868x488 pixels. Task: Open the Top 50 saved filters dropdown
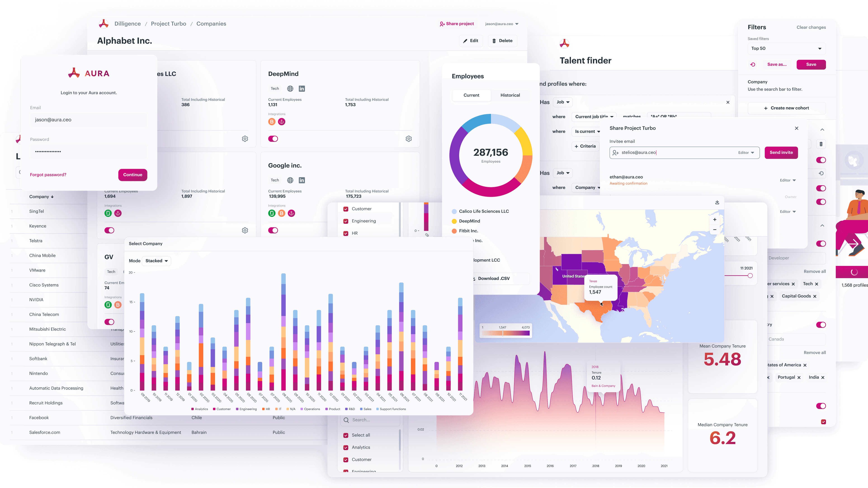pos(786,49)
